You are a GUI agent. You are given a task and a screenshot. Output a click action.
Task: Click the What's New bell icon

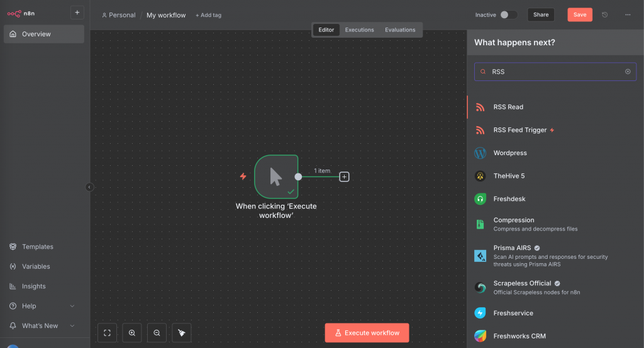pyautogui.click(x=13, y=325)
